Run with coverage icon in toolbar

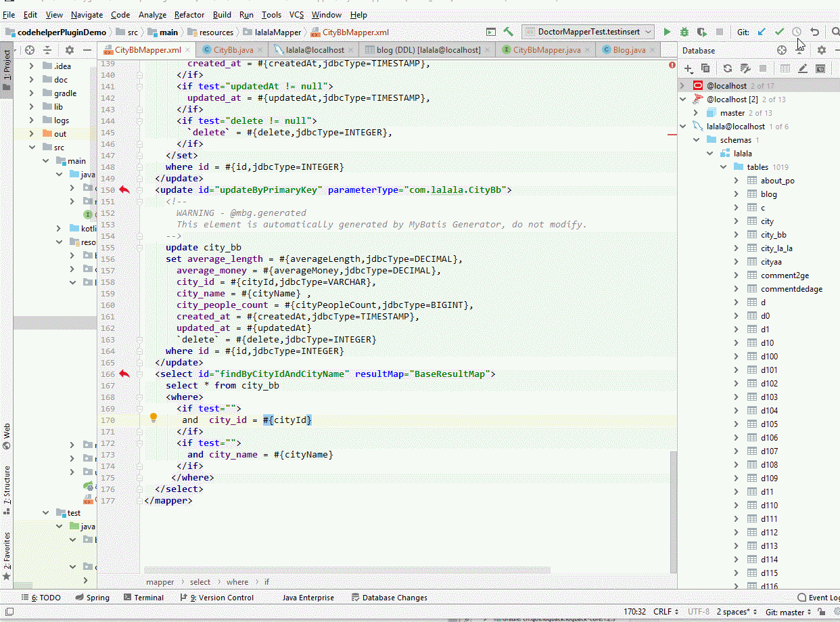tap(701, 32)
